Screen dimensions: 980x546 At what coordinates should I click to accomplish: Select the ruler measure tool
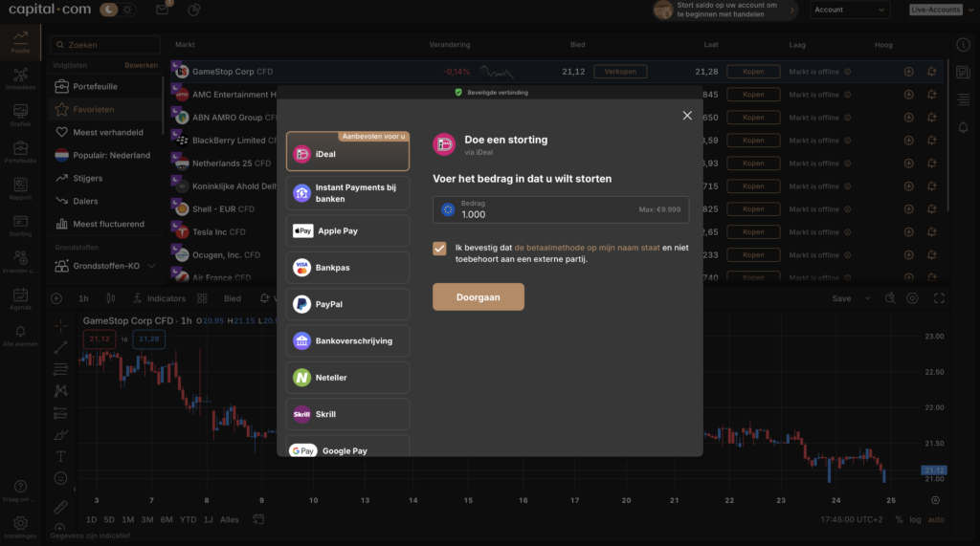(x=60, y=507)
